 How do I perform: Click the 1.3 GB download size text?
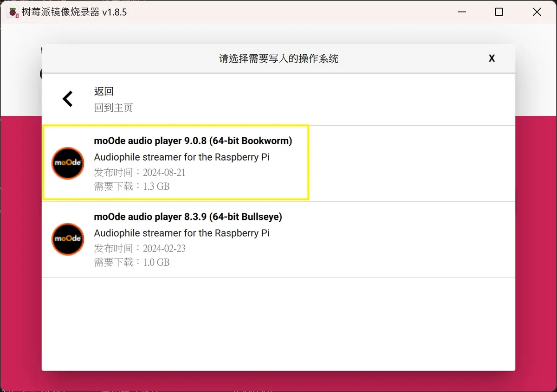(156, 186)
